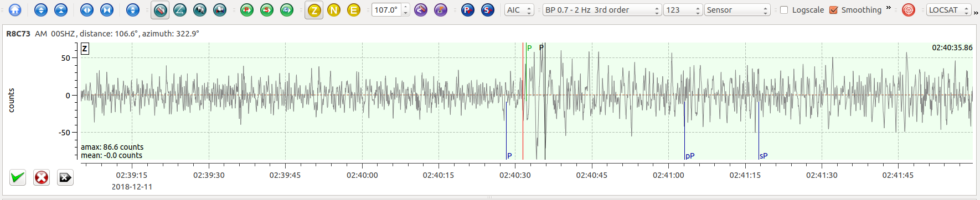Image resolution: width=980 pixels, height=200 pixels.
Task: Click the pP phase marker on the trace
Action: 690,156
